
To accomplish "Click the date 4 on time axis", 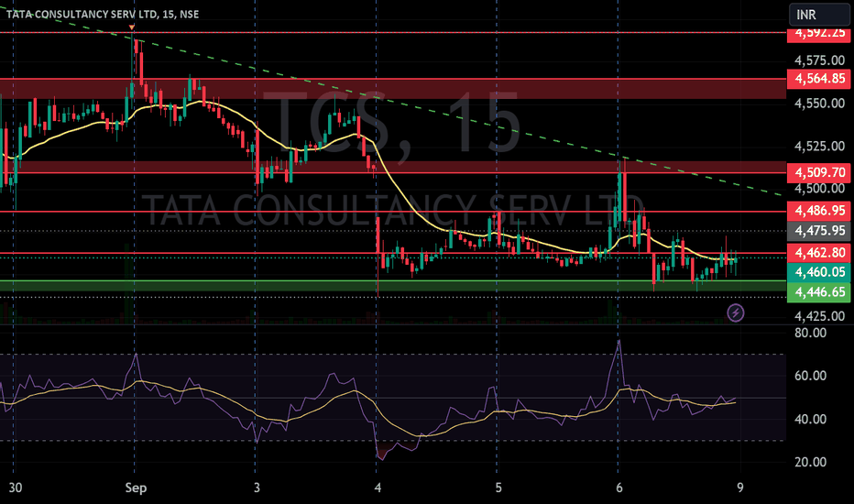I will pyautogui.click(x=378, y=488).
